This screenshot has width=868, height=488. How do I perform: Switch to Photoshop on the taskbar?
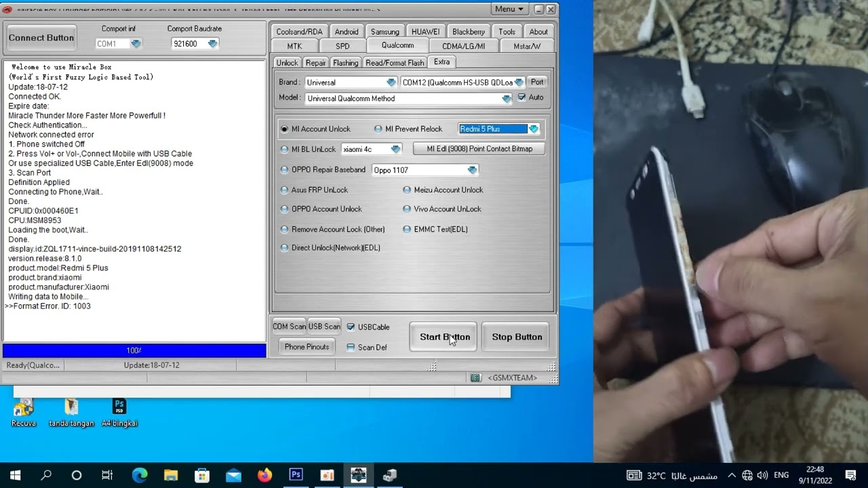click(296, 475)
